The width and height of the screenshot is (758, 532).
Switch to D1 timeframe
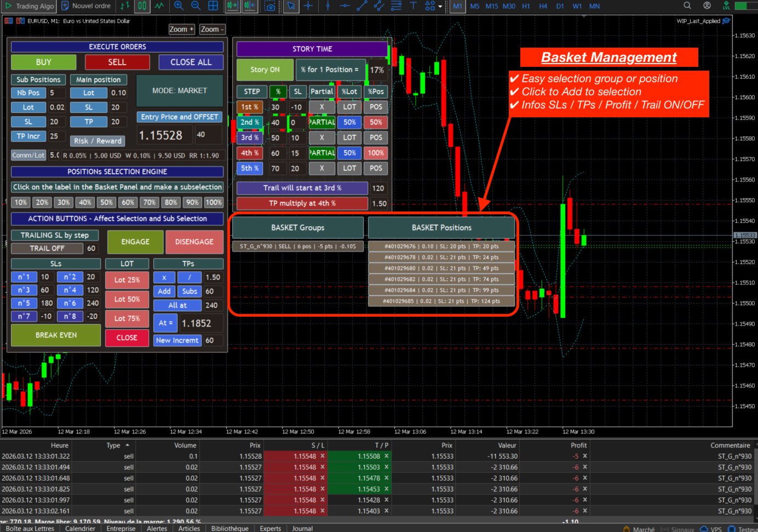click(560, 6)
